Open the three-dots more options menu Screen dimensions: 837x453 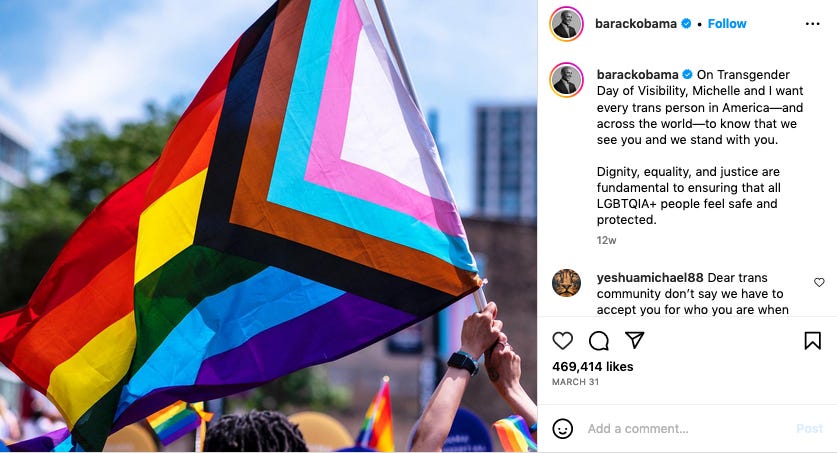coord(812,23)
